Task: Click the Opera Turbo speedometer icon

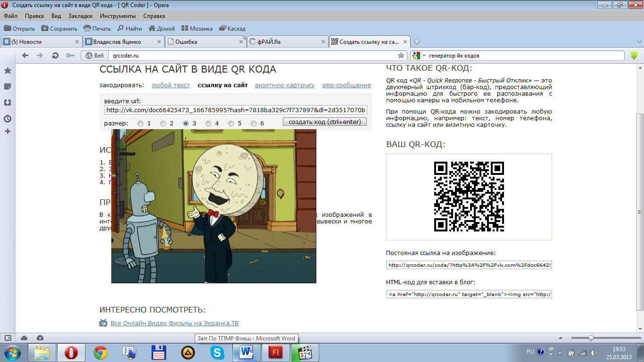Action: click(40, 338)
